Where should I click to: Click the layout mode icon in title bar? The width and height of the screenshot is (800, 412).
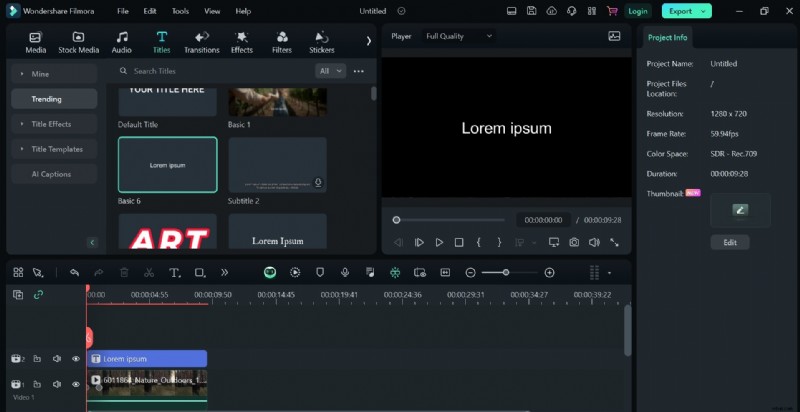click(511, 11)
